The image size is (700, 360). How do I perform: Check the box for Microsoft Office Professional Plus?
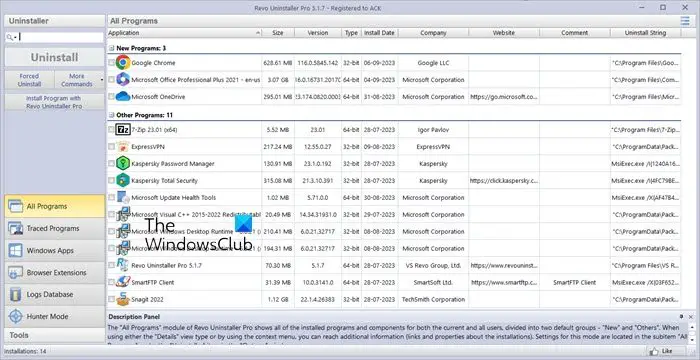(111, 80)
